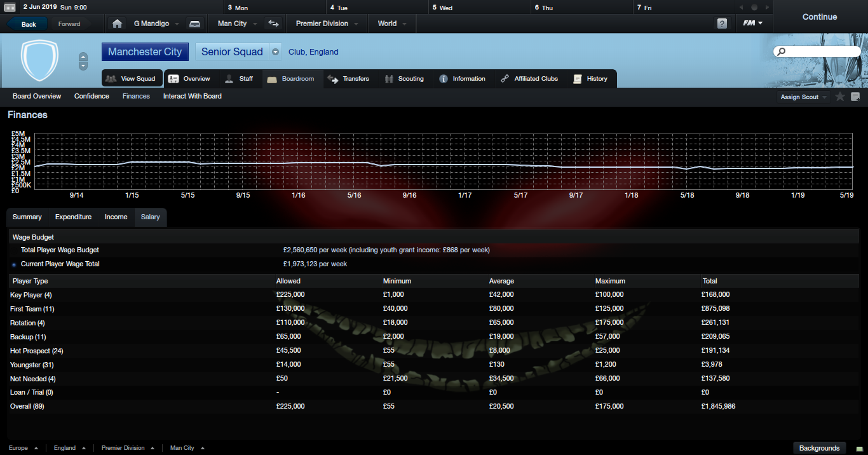
Task: Bookmark this screen with the star icon
Action: tap(840, 97)
